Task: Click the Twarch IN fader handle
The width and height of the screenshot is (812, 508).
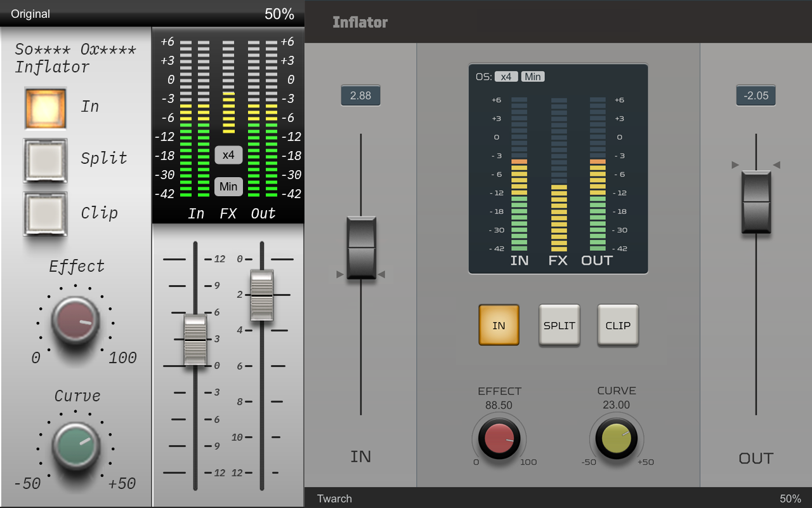Action: (361, 248)
